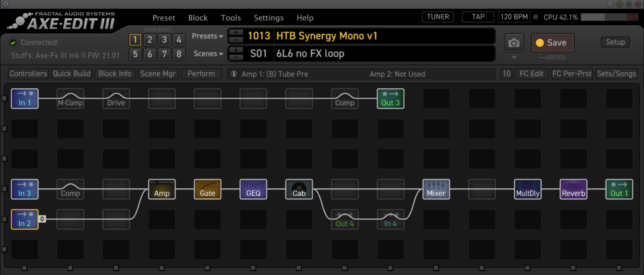This screenshot has width=644, height=275.
Task: Select the Out 4 block
Action: (x=345, y=219)
